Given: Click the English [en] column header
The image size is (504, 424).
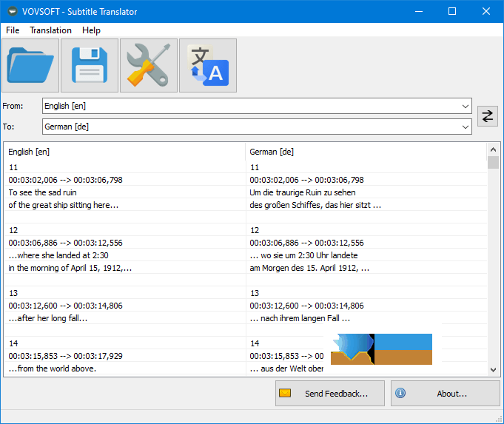Looking at the screenshot, I should [x=125, y=152].
